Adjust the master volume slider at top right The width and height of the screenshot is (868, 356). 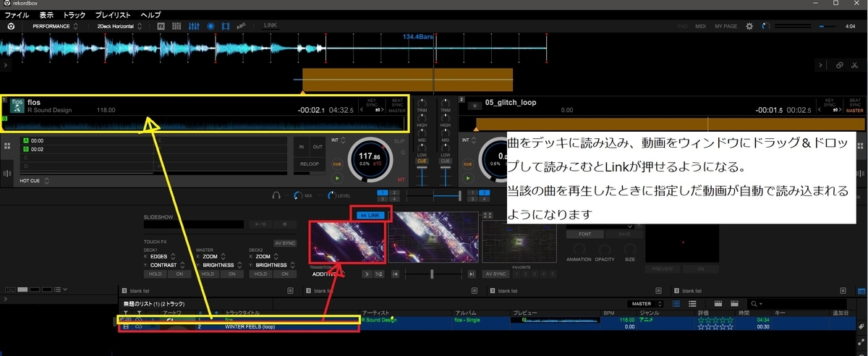pos(826,26)
